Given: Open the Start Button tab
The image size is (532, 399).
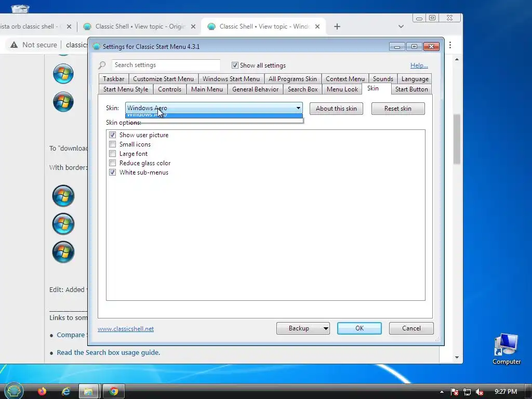Looking at the screenshot, I should pos(411,89).
